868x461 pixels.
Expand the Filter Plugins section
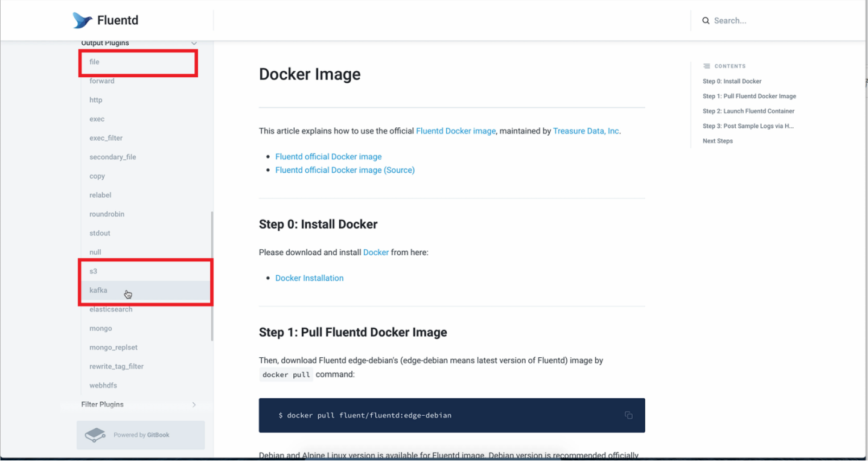(194, 404)
